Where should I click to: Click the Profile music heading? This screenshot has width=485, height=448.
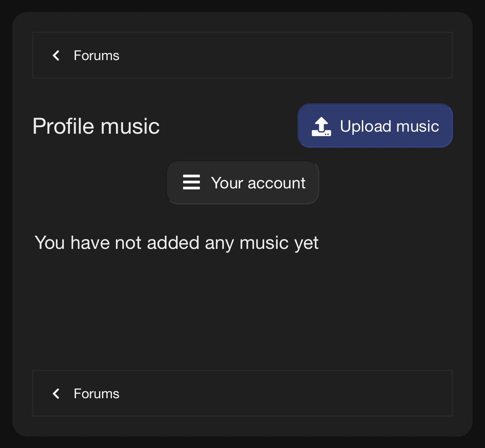tap(96, 126)
